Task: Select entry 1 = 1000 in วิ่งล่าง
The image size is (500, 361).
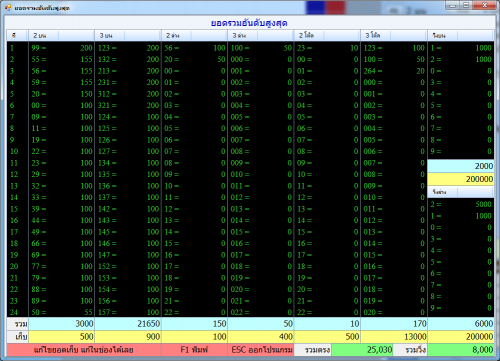Action: pyautogui.click(x=461, y=216)
